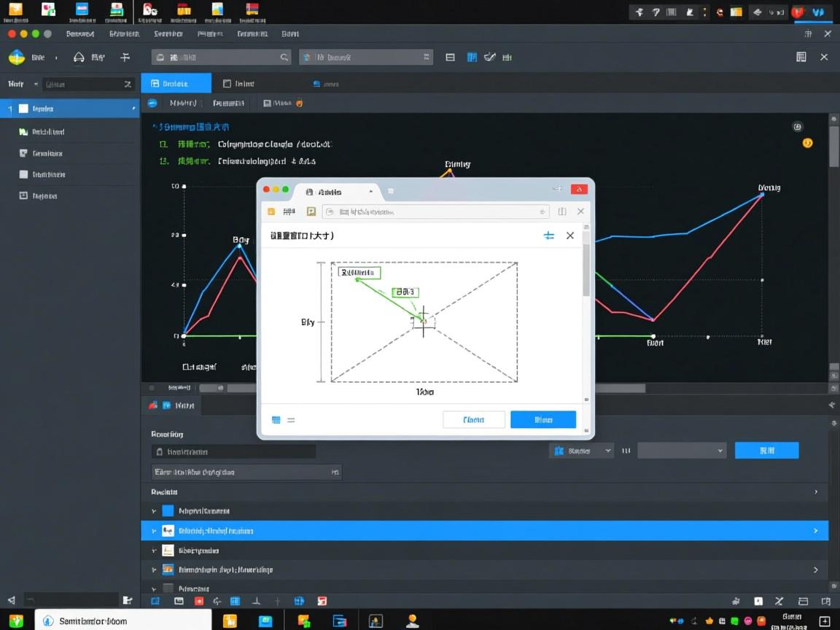Click the red icon in bottom panel toolbar

tap(199, 601)
